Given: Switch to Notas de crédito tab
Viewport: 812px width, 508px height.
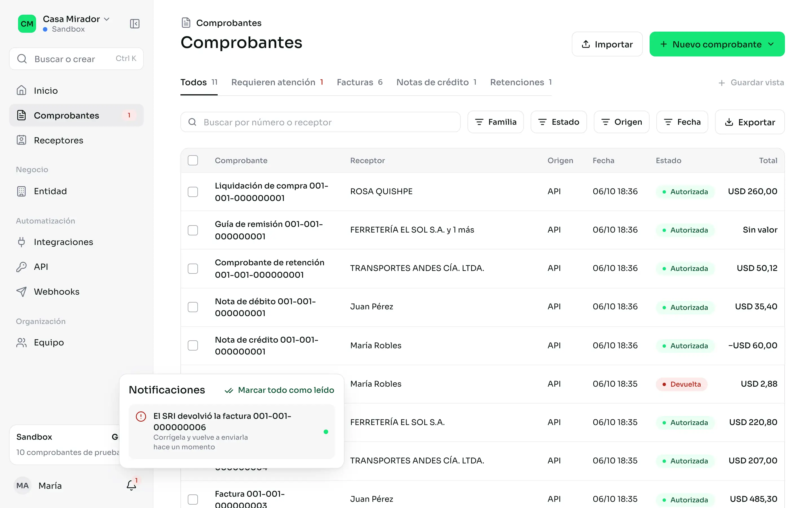Looking at the screenshot, I should pyautogui.click(x=436, y=82).
